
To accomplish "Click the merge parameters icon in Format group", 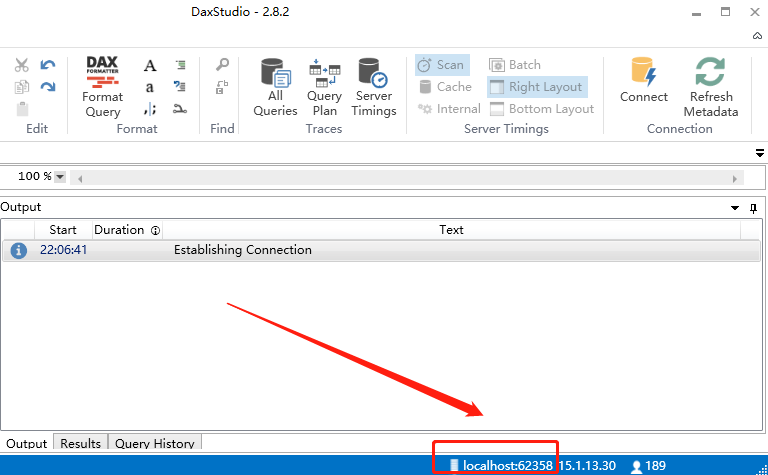I will (x=180, y=109).
